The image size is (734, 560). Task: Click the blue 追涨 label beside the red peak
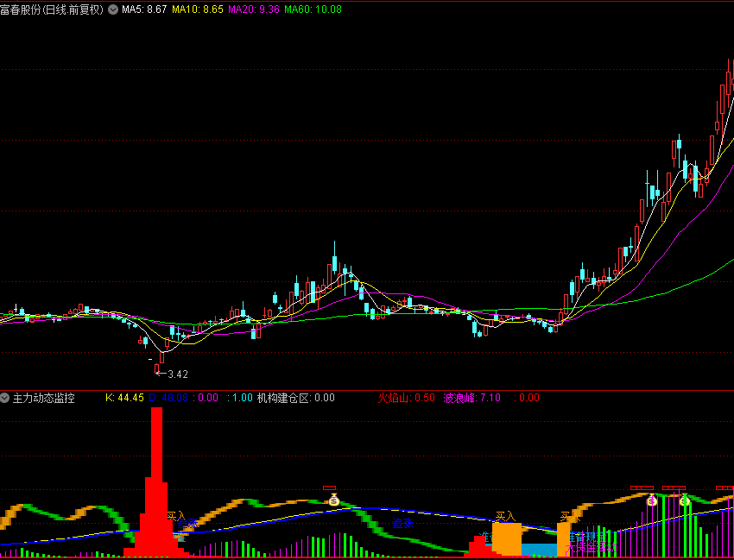tap(188, 524)
